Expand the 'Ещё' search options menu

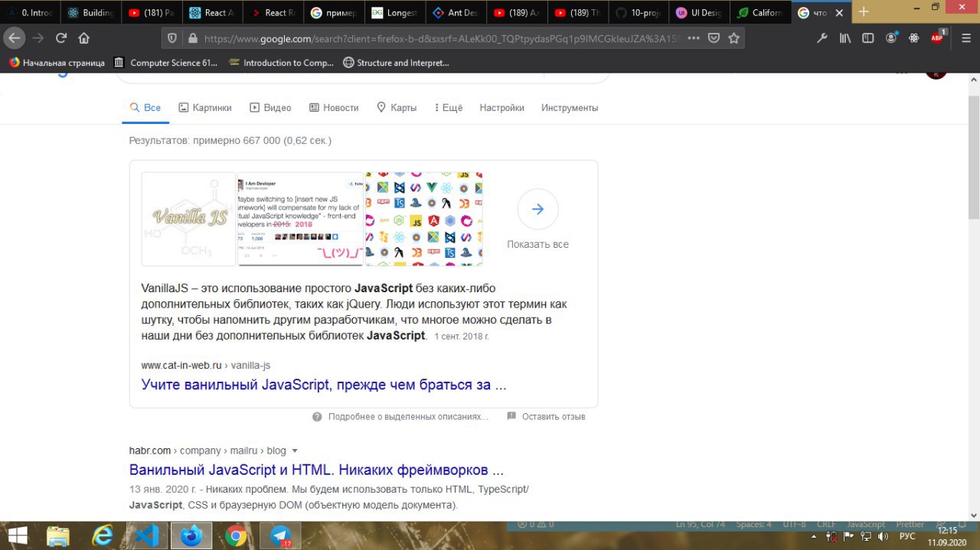[448, 108]
